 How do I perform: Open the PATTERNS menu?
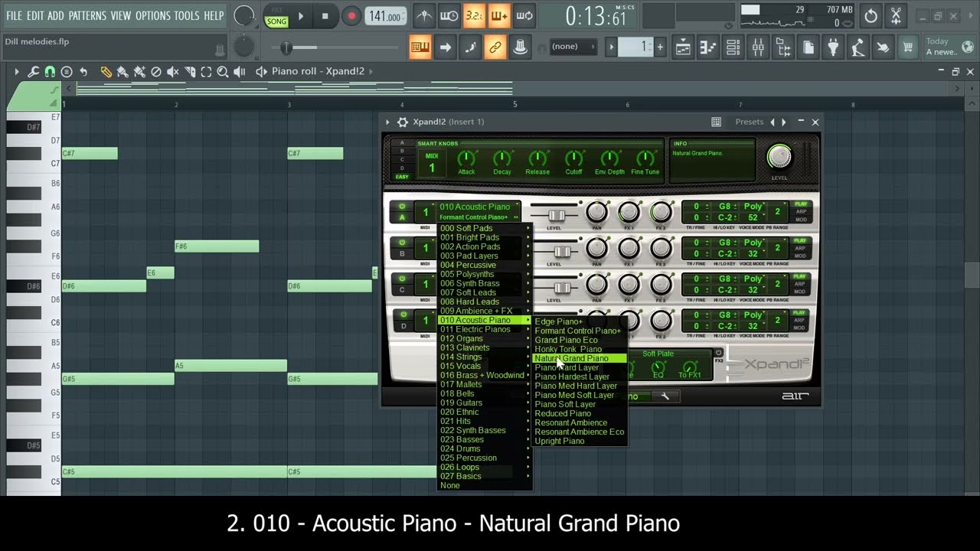click(x=87, y=15)
